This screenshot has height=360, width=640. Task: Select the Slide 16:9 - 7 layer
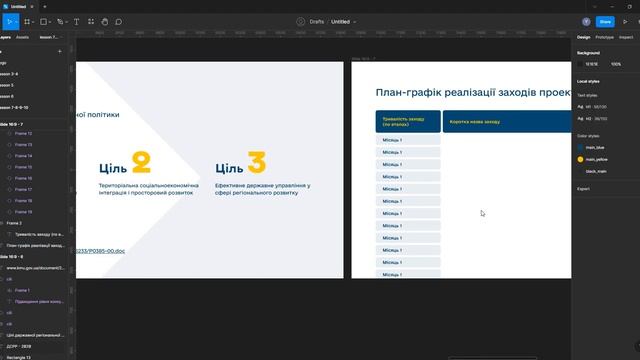[x=12, y=124]
